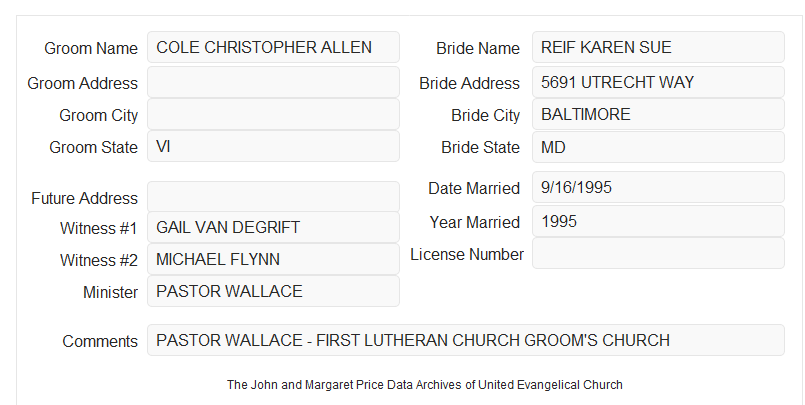Select the Bride State field showing MD

658,147
